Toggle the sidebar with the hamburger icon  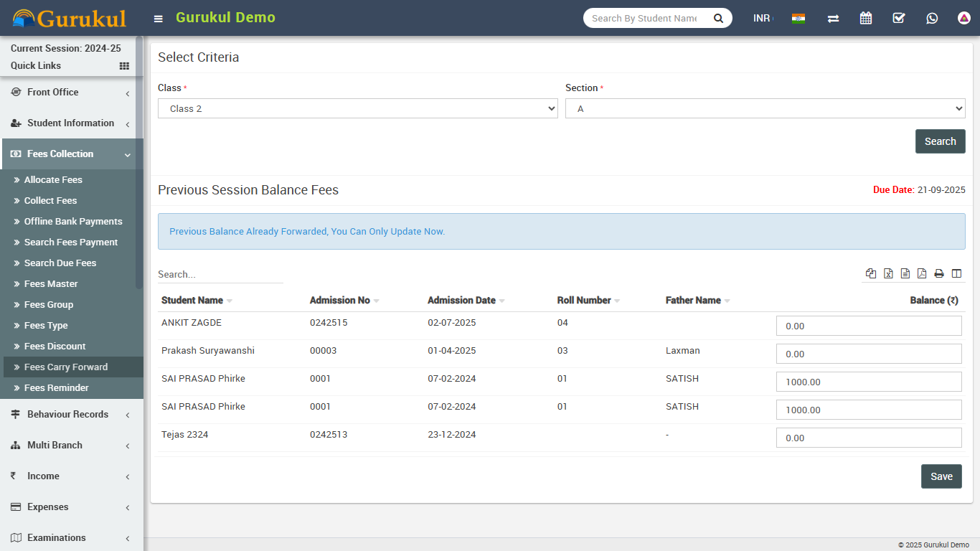click(x=159, y=19)
